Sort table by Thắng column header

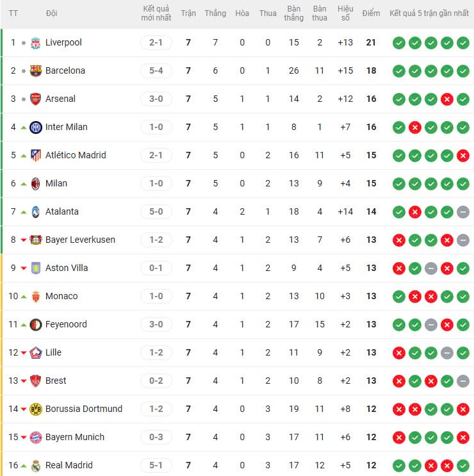(215, 13)
